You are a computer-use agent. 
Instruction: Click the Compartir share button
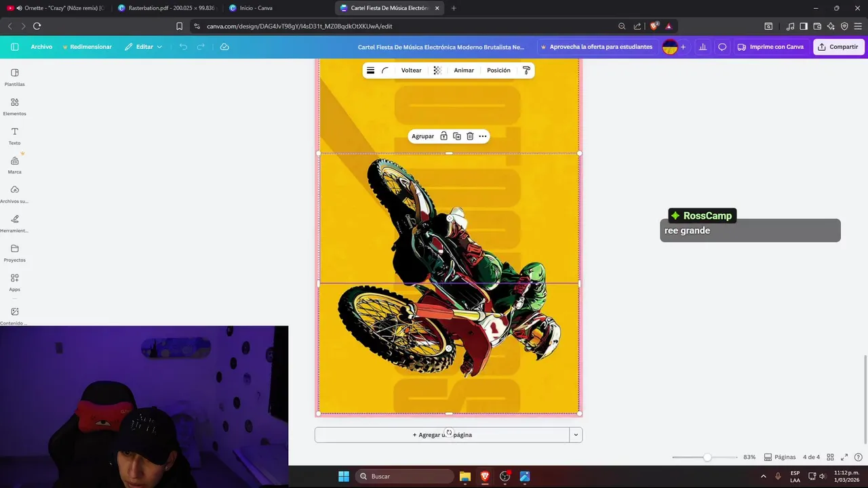[x=838, y=47]
